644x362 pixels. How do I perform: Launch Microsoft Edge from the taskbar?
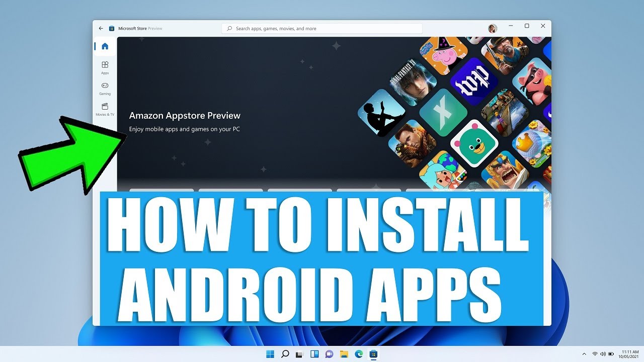tap(359, 354)
